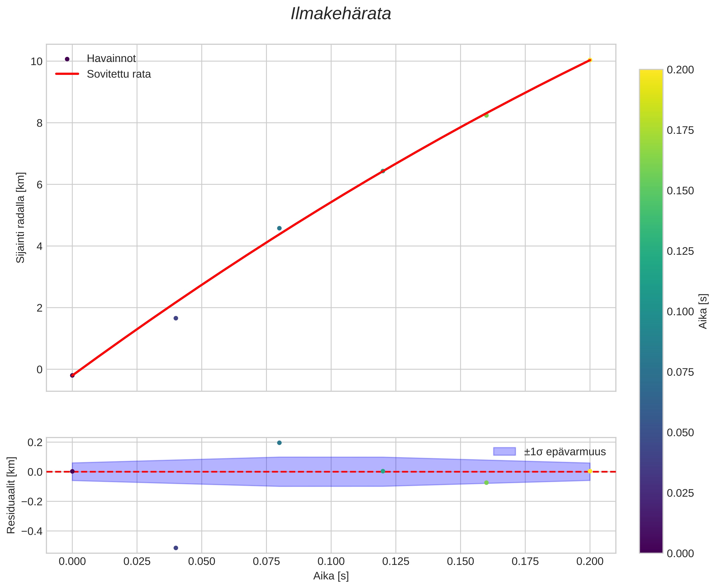Click the Aika [s] x-axis label
Screen dimensions: 715x588
(331, 576)
